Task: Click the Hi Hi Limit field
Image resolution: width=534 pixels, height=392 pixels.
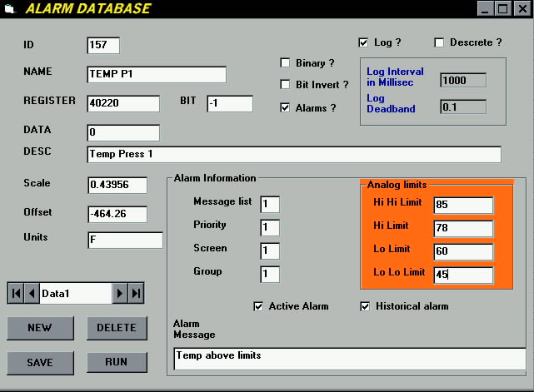Action: (463, 205)
